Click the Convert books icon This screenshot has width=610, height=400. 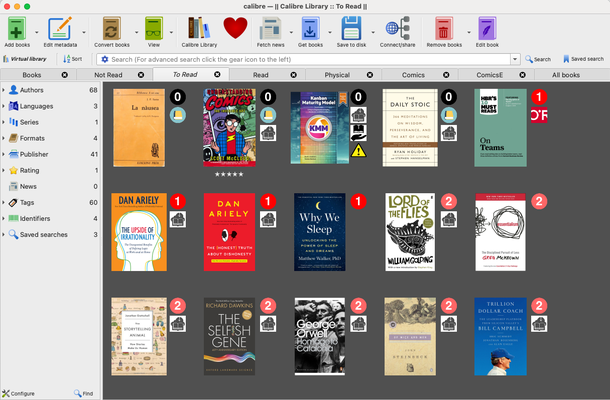111,28
